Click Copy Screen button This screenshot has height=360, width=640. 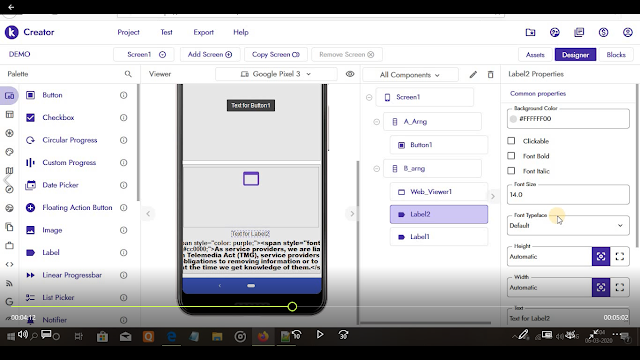click(x=276, y=54)
